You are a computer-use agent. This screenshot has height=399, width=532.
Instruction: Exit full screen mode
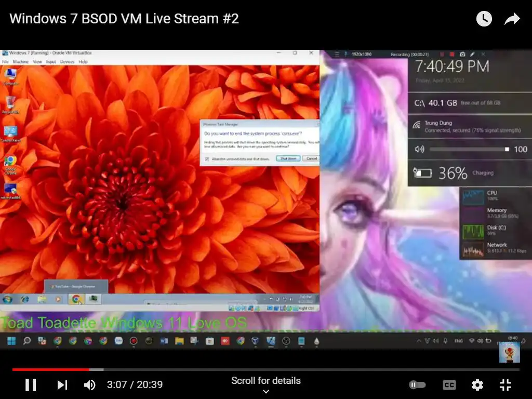click(x=505, y=385)
